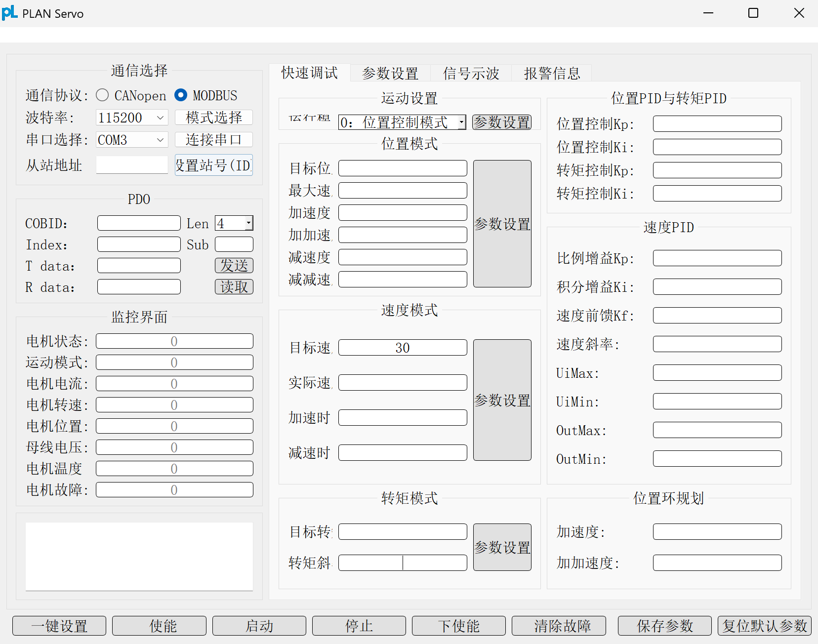Click the 目标转 torque target field
Image resolution: width=818 pixels, height=644 pixels.
pos(403,532)
